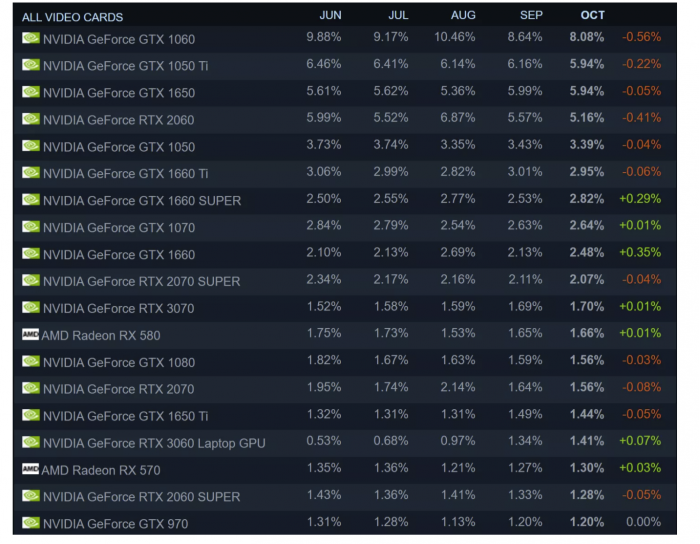
Task: Select the OCT column header
Action: [x=592, y=16]
